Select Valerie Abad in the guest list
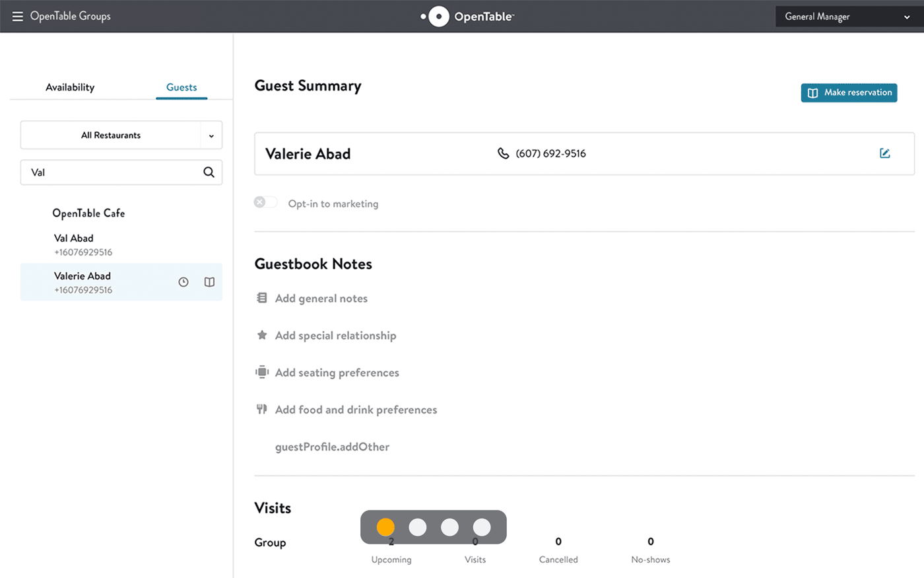The image size is (924, 578). (121, 282)
